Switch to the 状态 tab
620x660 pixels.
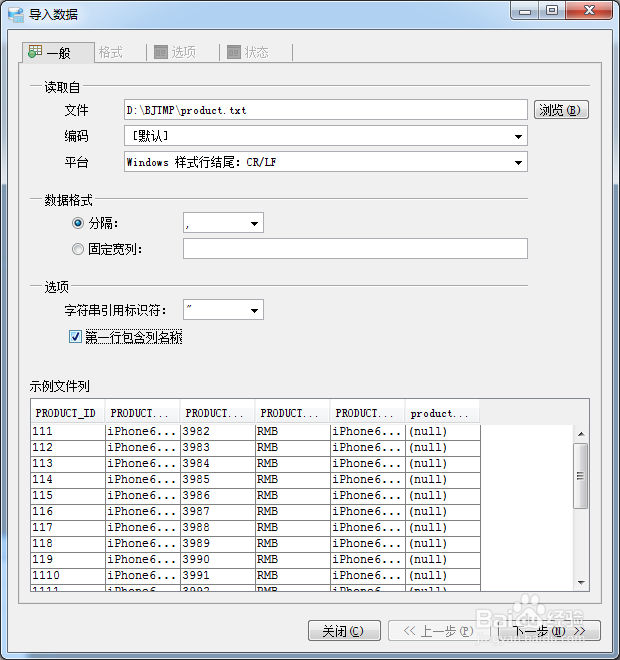point(256,52)
